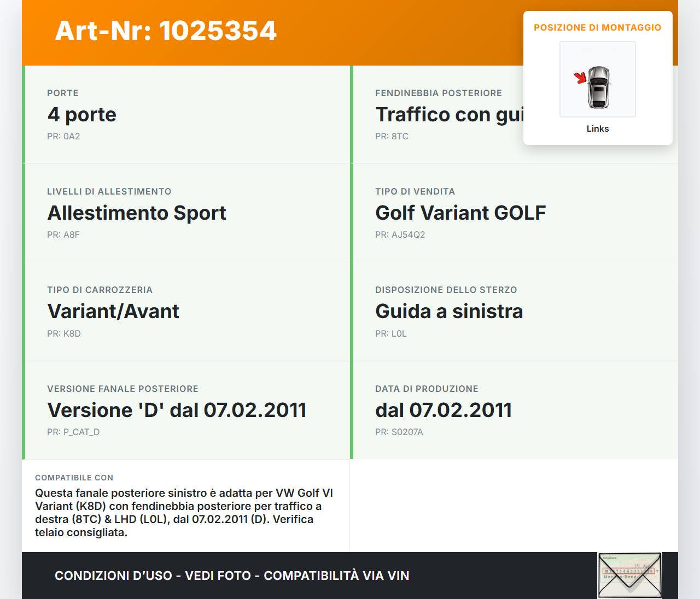700x599 pixels.
Task: Click the 'Links' label under the car icon
Action: [597, 128]
